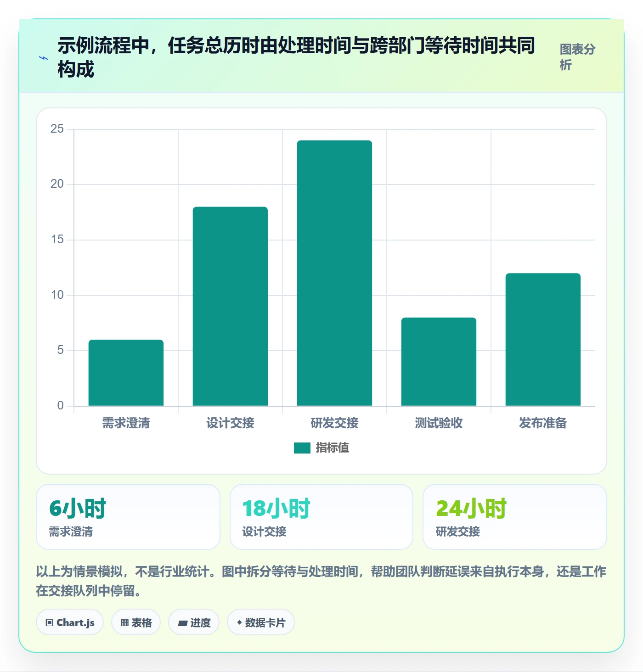Image resolution: width=643 pixels, height=672 pixels.
Task: Toggle the 指标值 legend color swatch
Action: [302, 448]
